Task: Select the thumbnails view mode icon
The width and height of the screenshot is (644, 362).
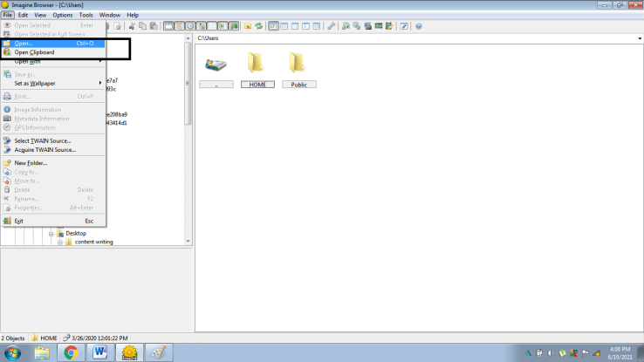Action: (x=273, y=26)
